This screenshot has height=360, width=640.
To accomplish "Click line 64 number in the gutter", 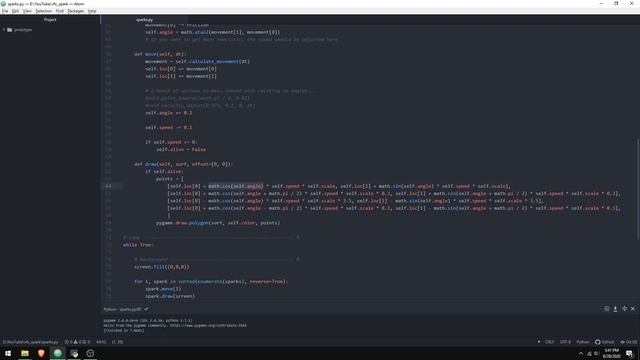I will coord(108,186).
